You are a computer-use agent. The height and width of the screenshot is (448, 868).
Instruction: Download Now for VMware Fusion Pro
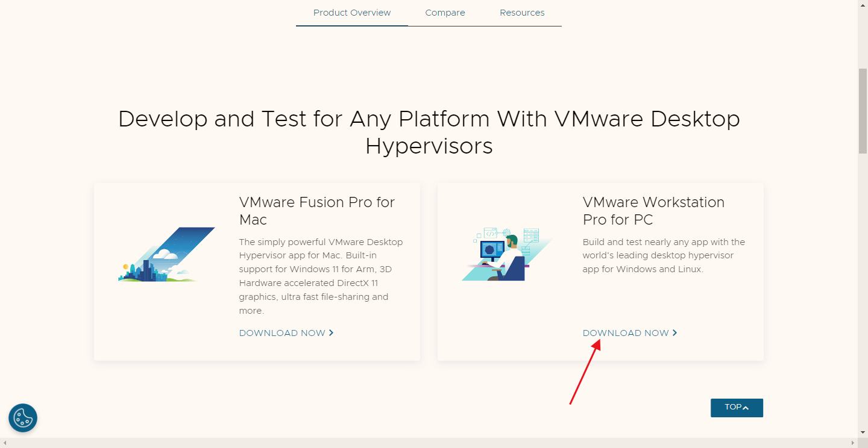point(286,333)
